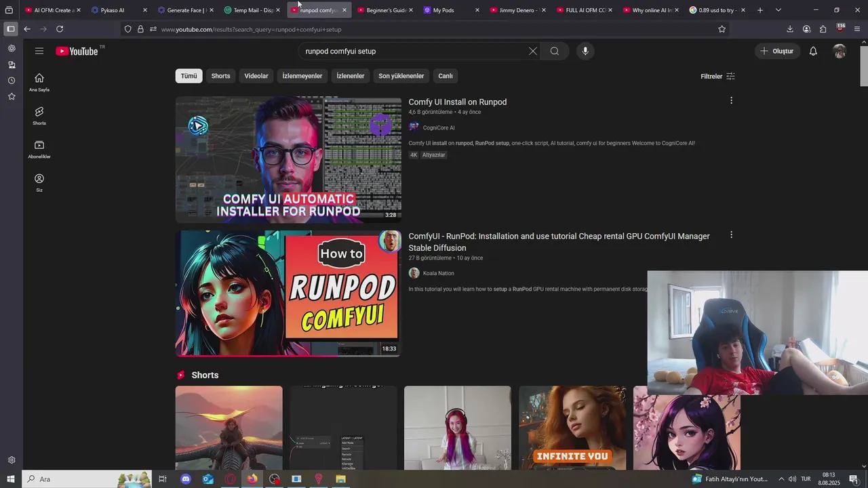Visit the CogniCore AI channel
This screenshot has height=488, width=868.
pos(438,127)
